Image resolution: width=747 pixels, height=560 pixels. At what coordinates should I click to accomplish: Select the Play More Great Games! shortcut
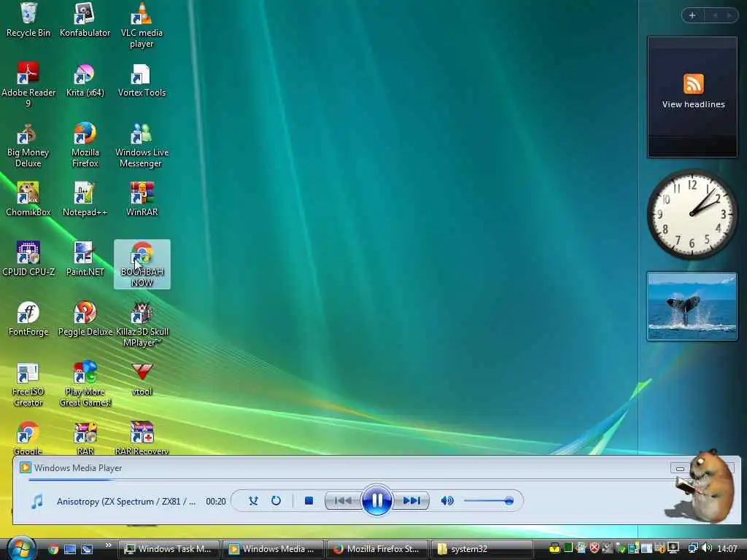tap(85, 384)
